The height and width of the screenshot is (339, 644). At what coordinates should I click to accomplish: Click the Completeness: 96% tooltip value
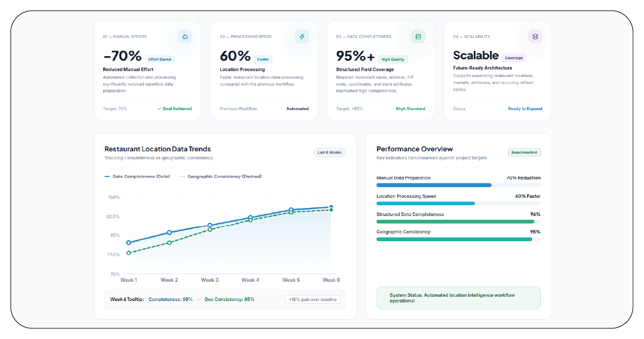click(171, 299)
